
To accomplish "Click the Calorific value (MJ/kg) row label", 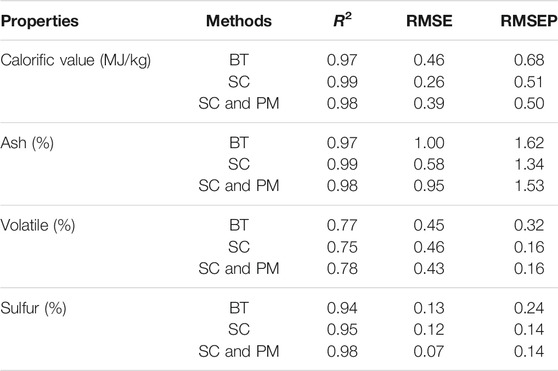I will (75, 60).
